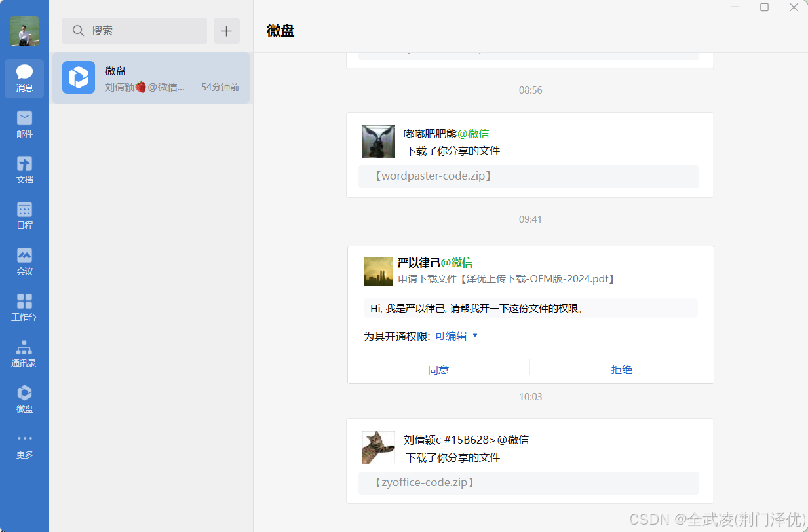Open the Documents (文档) sidebar icon
Viewport: 808px width, 532px height.
[24, 170]
